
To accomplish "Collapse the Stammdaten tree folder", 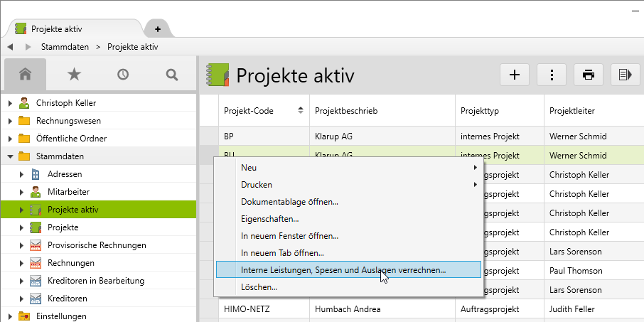I will (10, 156).
